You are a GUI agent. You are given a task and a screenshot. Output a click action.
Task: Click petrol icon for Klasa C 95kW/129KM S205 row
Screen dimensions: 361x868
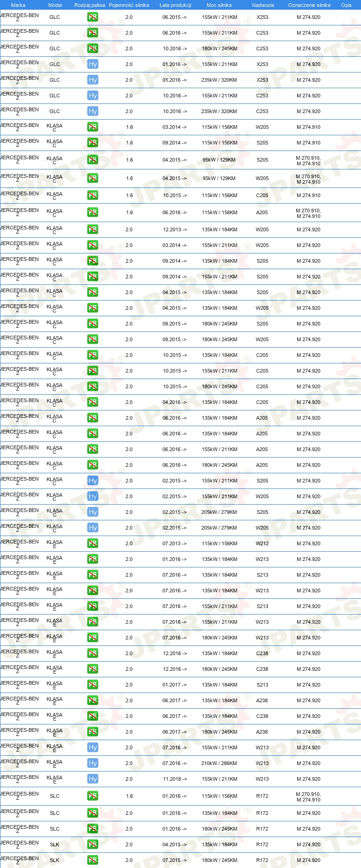click(x=92, y=160)
